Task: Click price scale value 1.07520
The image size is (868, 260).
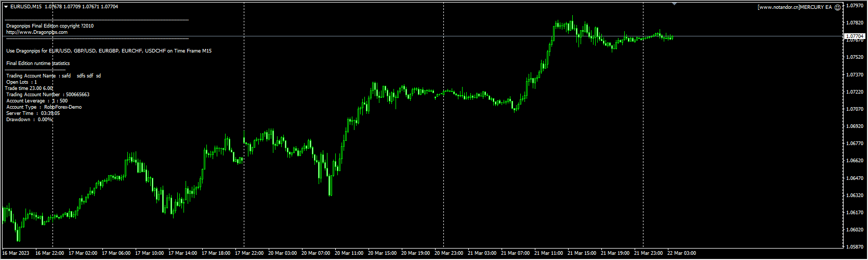Action: [855, 57]
